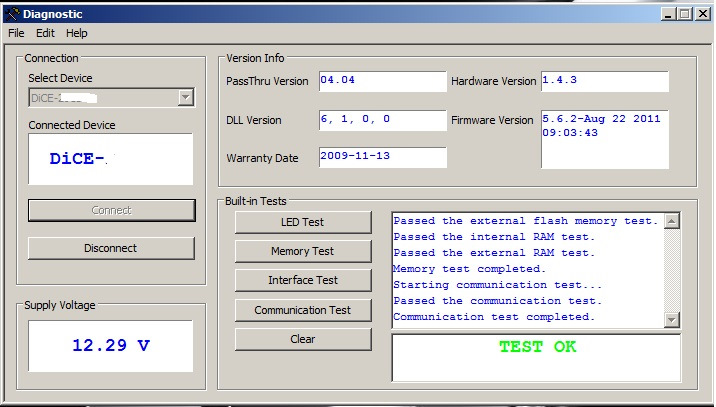Click the Warranty Date field
The width and height of the screenshot is (716, 407).
point(383,157)
